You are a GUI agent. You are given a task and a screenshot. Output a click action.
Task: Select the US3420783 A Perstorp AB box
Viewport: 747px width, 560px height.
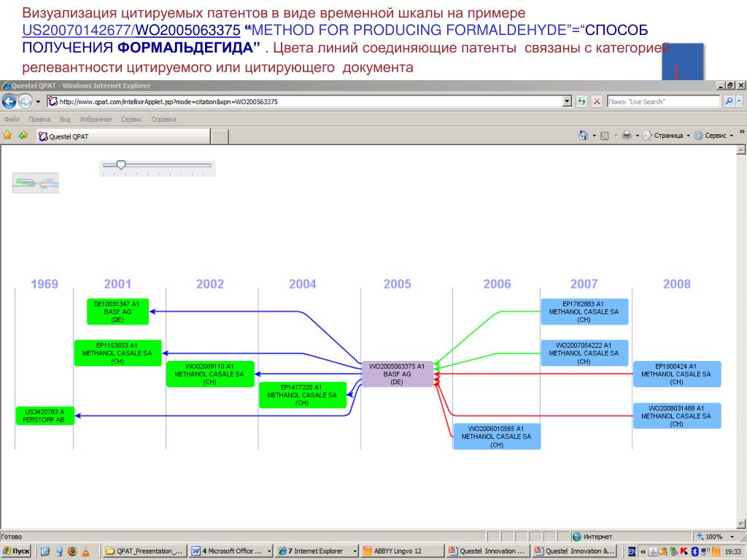tap(44, 416)
